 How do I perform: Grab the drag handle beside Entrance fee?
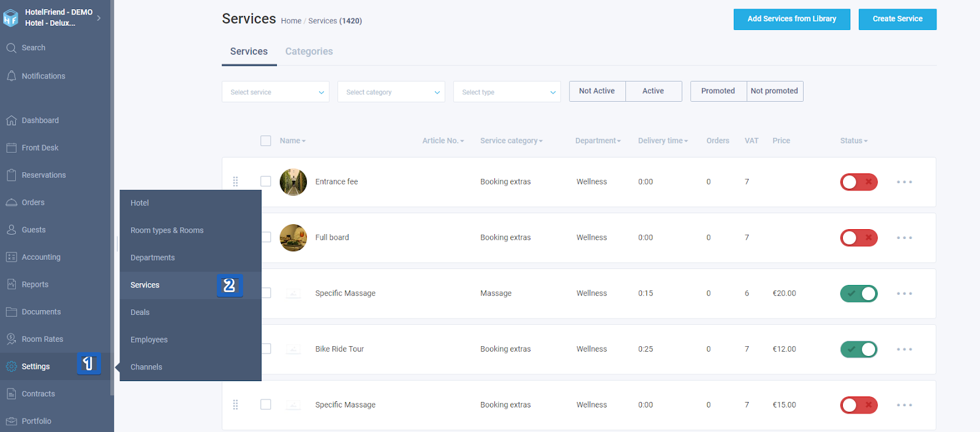point(235,181)
